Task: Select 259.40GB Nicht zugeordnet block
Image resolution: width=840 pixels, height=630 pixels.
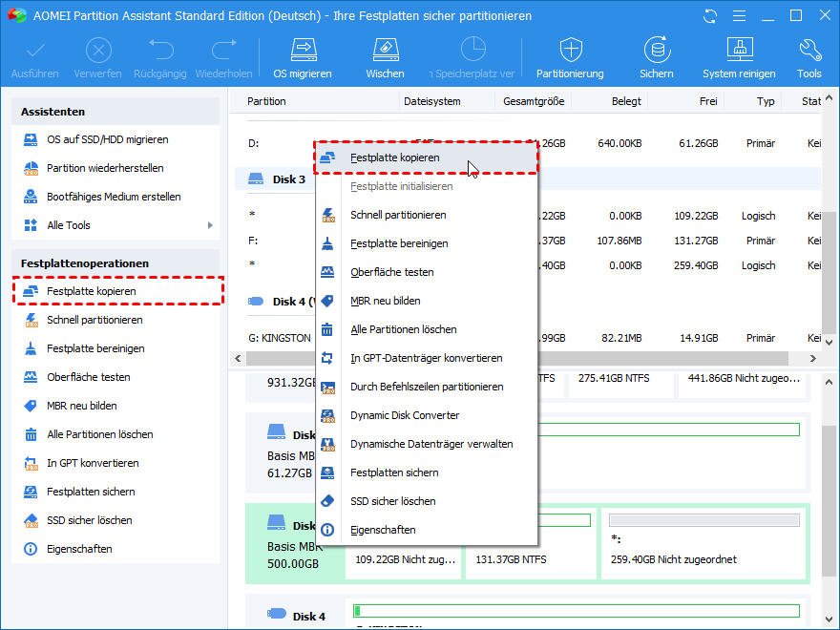Action: [x=703, y=542]
